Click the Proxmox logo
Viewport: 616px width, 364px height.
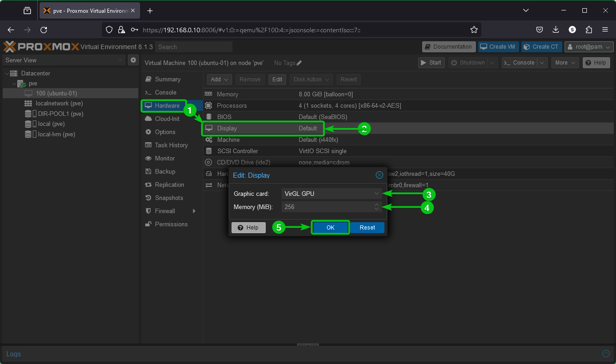[41, 47]
